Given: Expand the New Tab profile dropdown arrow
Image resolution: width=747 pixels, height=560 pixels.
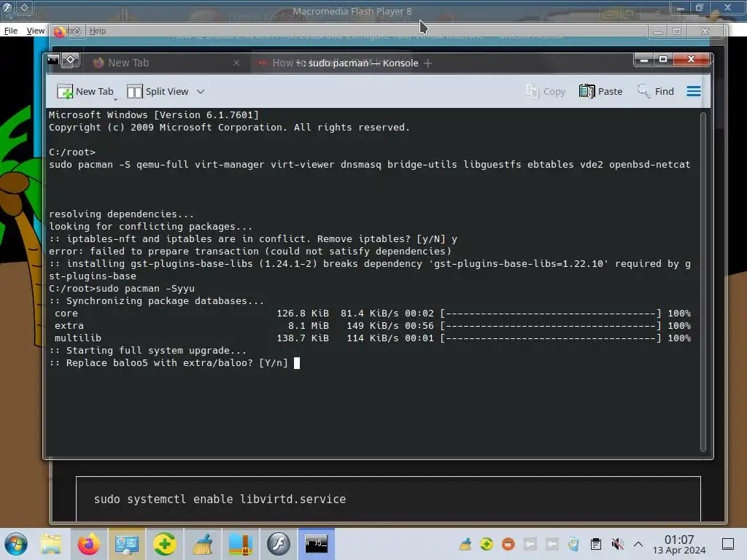Looking at the screenshot, I should point(115,99).
